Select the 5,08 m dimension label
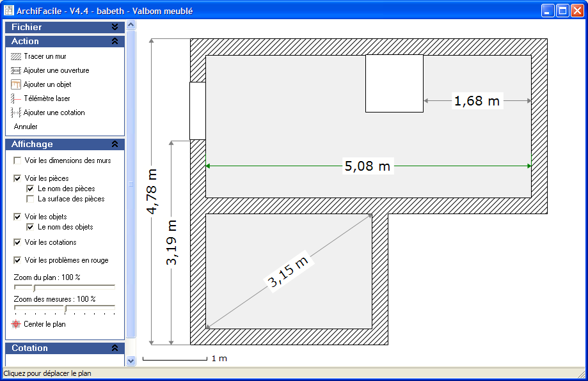 point(367,166)
